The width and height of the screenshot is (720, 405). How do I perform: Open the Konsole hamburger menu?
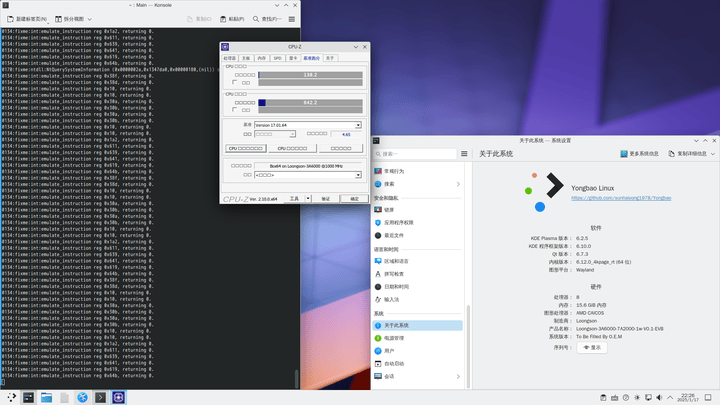[290, 18]
